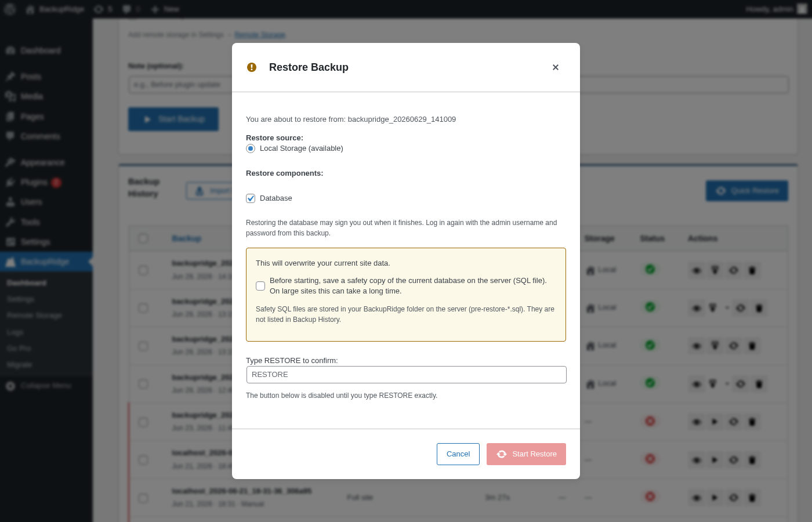Click the warning icon beside Restore Backup
812x522 pixels.
(x=252, y=67)
